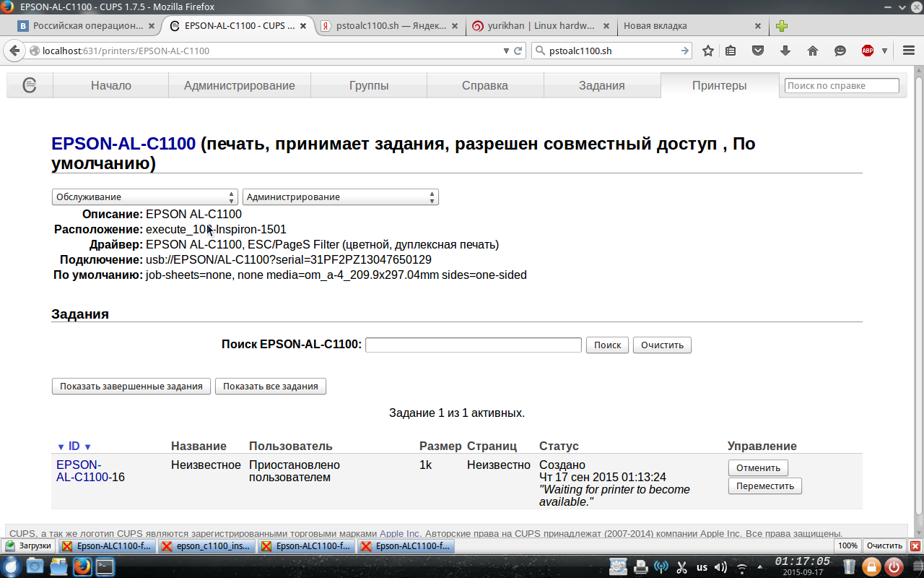
Task: Click the EPSON-AL-C1100 heading link
Action: (123, 143)
